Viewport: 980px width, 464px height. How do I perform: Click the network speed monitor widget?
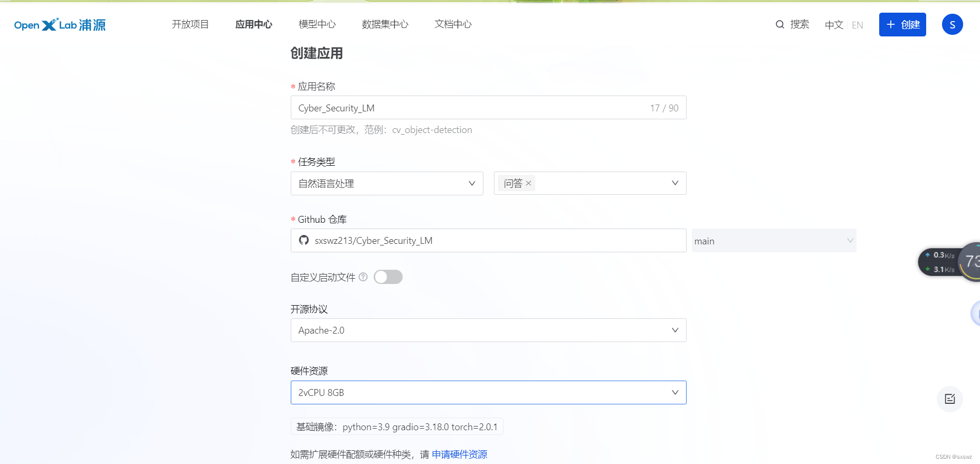949,262
